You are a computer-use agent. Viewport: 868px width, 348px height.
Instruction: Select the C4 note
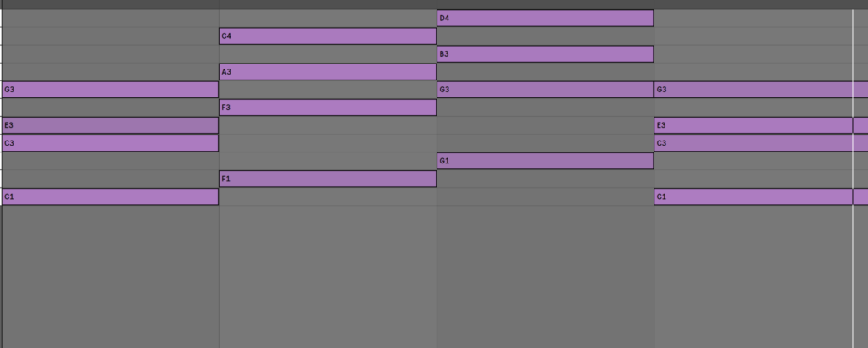(x=327, y=36)
